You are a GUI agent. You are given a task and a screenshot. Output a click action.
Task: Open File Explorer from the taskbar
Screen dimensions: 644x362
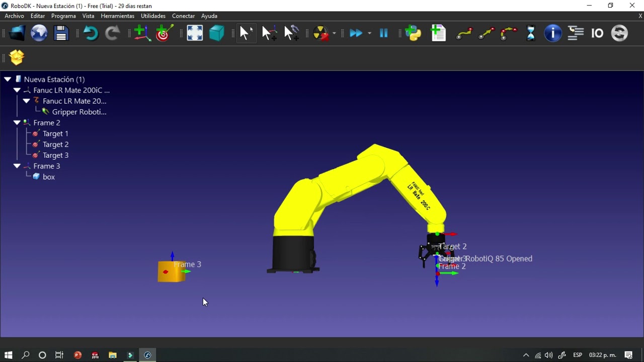113,355
